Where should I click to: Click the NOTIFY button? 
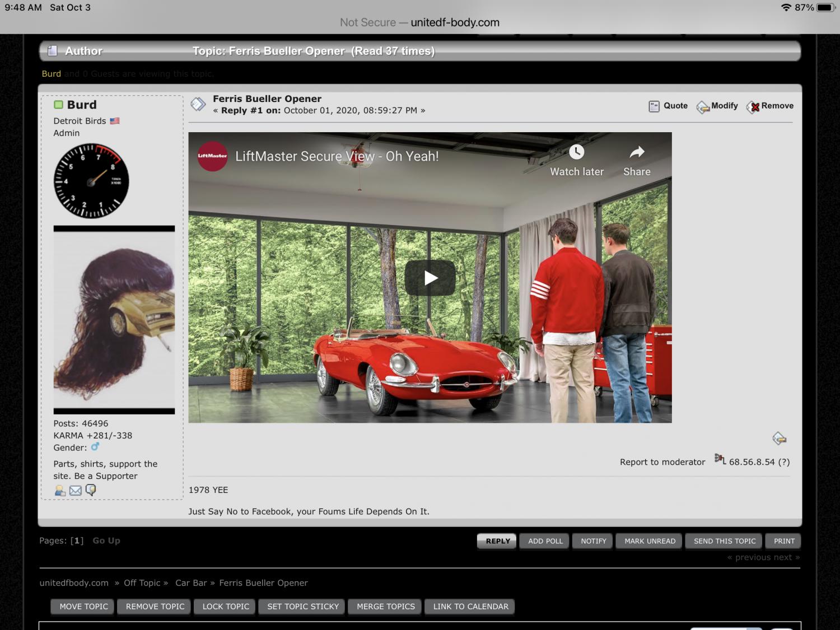pyautogui.click(x=594, y=541)
